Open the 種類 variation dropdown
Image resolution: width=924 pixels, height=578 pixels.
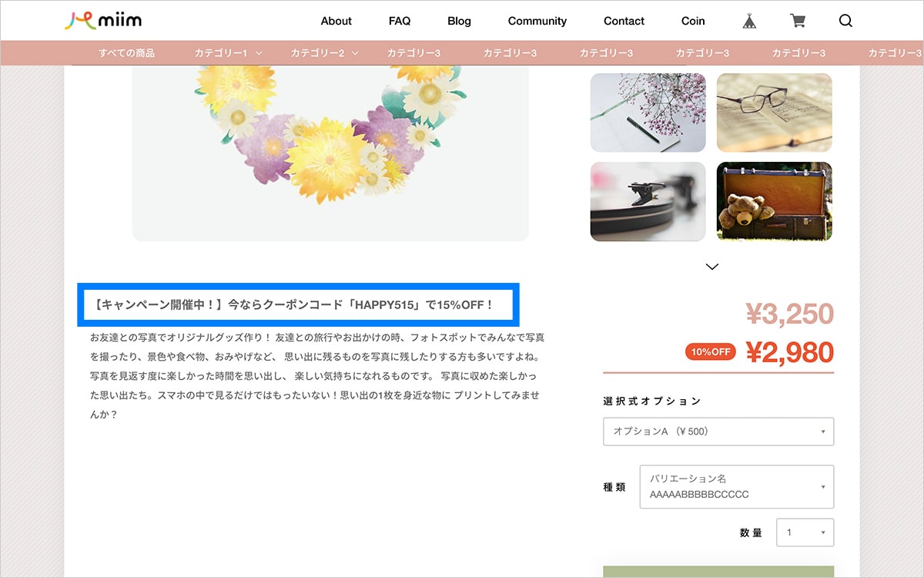[x=737, y=486]
